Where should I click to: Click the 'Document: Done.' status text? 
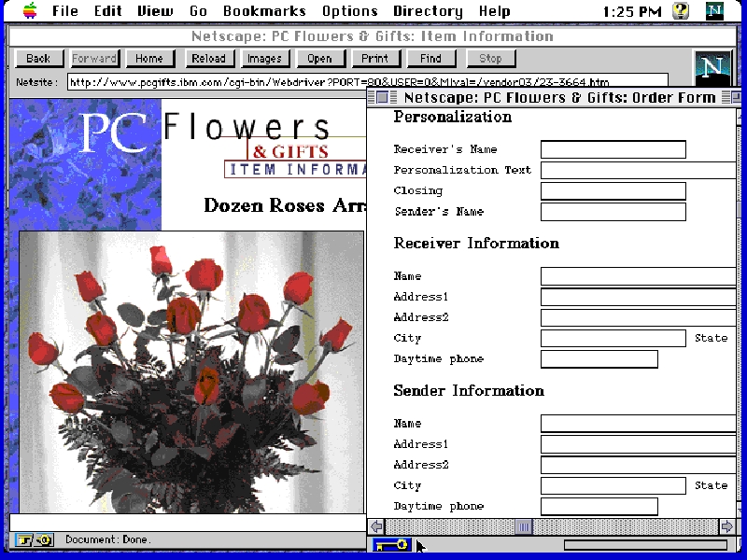[108, 539]
